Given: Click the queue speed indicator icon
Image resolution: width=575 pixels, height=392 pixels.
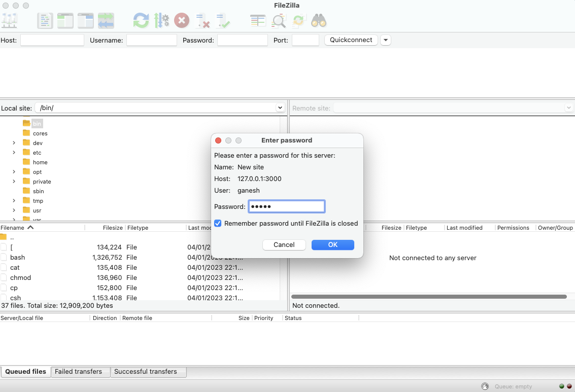Looking at the screenshot, I should 485,386.
